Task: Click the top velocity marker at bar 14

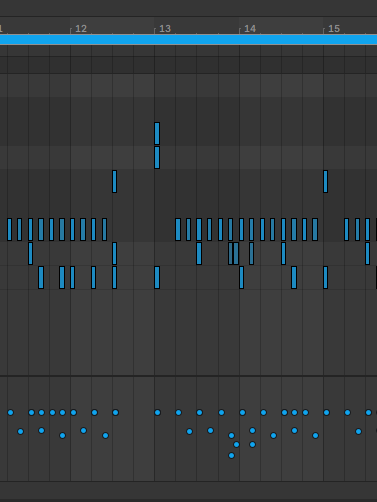Action: 242,412
